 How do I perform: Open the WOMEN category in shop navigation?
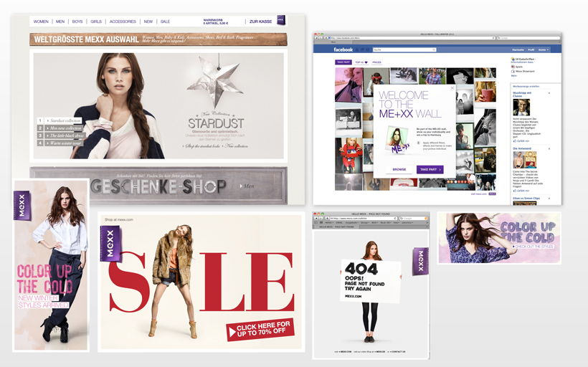coord(41,22)
